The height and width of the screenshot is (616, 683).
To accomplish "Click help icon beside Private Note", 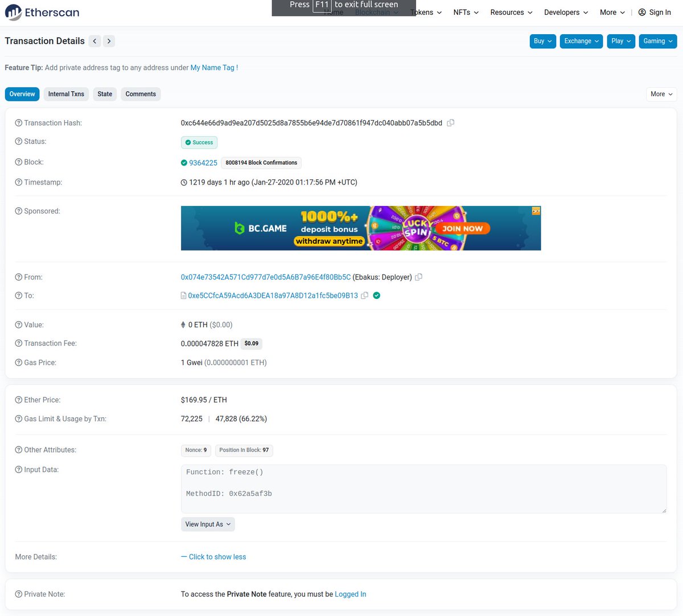I will 19,594.
